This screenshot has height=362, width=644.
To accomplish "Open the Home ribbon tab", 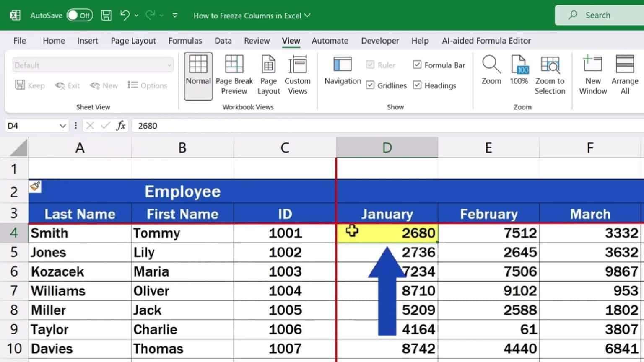I will click(x=53, y=41).
